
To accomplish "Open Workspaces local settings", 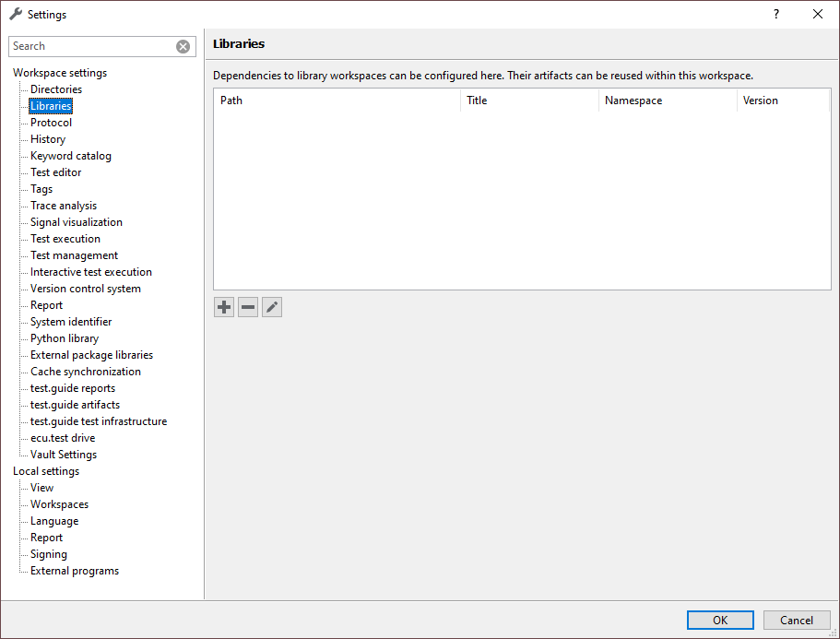I will pos(59,504).
